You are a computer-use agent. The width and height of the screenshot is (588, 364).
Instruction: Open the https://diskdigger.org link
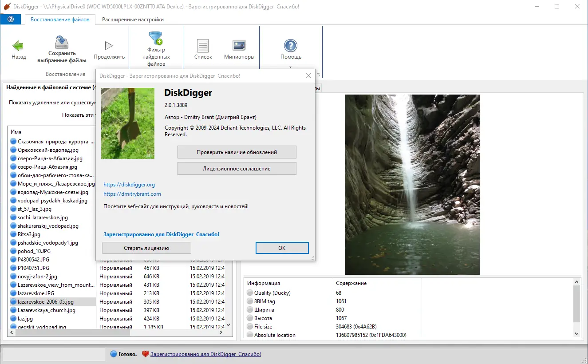pyautogui.click(x=129, y=185)
